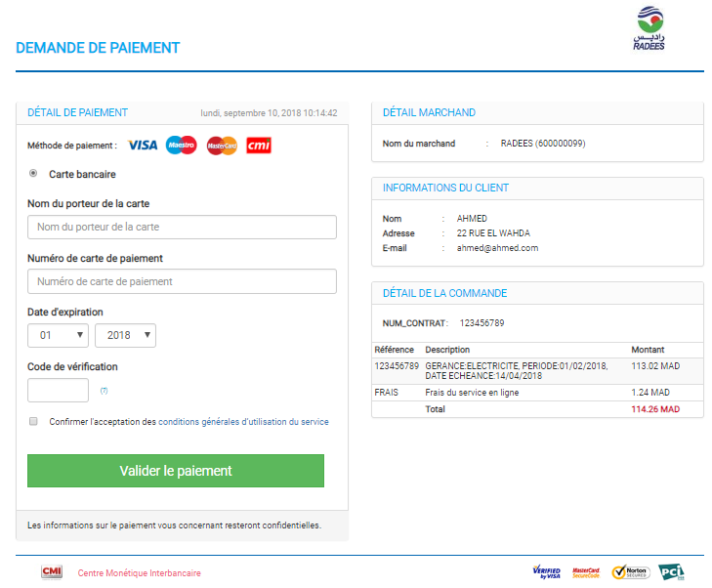
Task: Click the Maestro card logo
Action: tap(182, 146)
